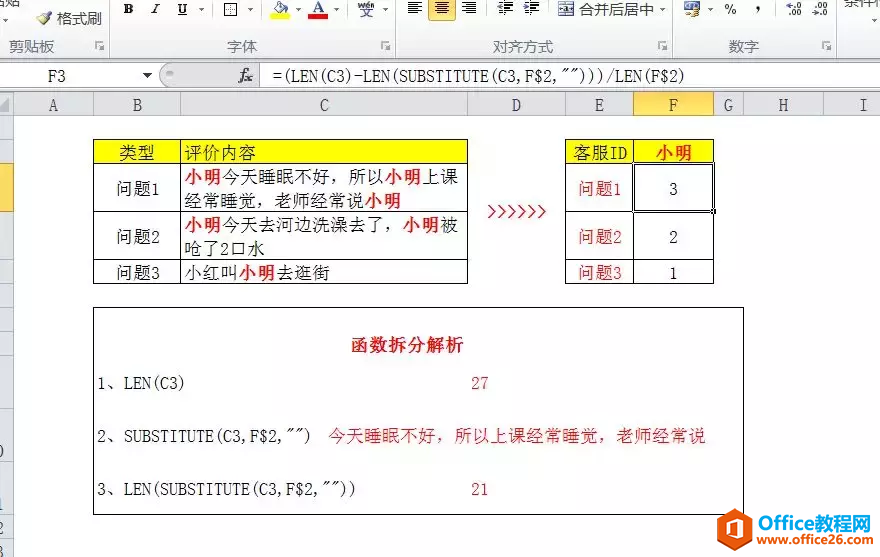The image size is (880, 557).
Task: Click the cell borders icon
Action: [231, 10]
